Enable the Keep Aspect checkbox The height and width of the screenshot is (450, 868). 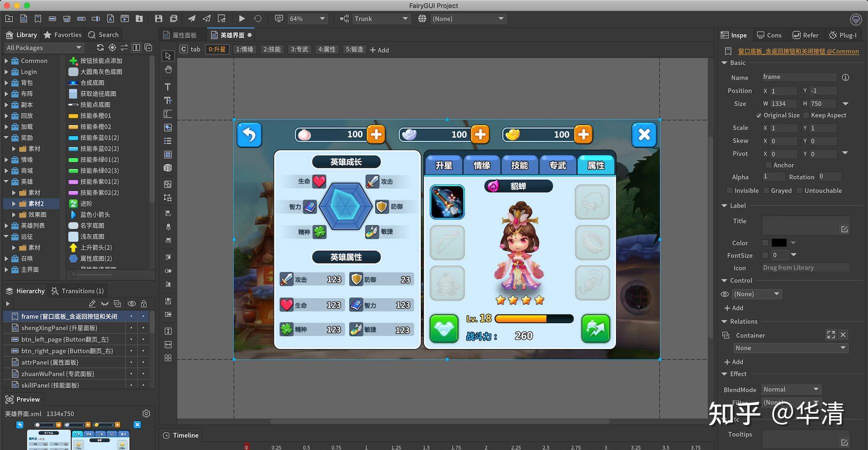pyautogui.click(x=806, y=115)
